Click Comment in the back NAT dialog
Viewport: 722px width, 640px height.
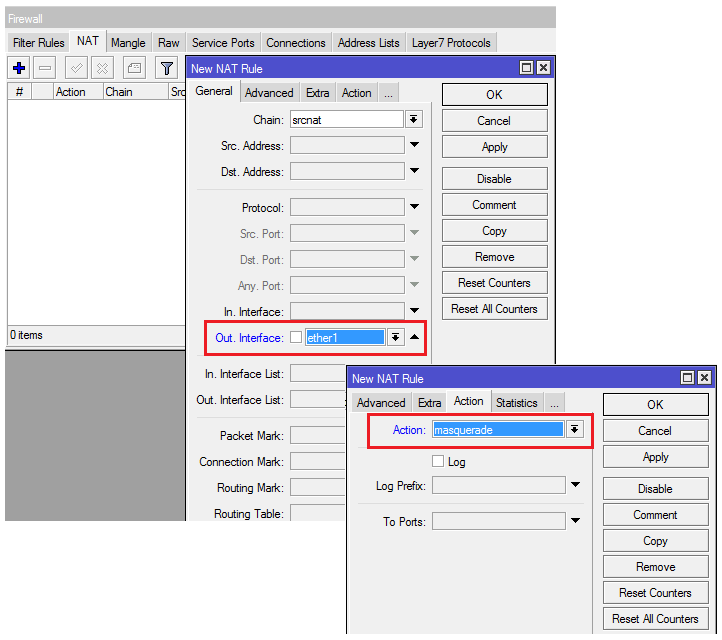coord(495,204)
